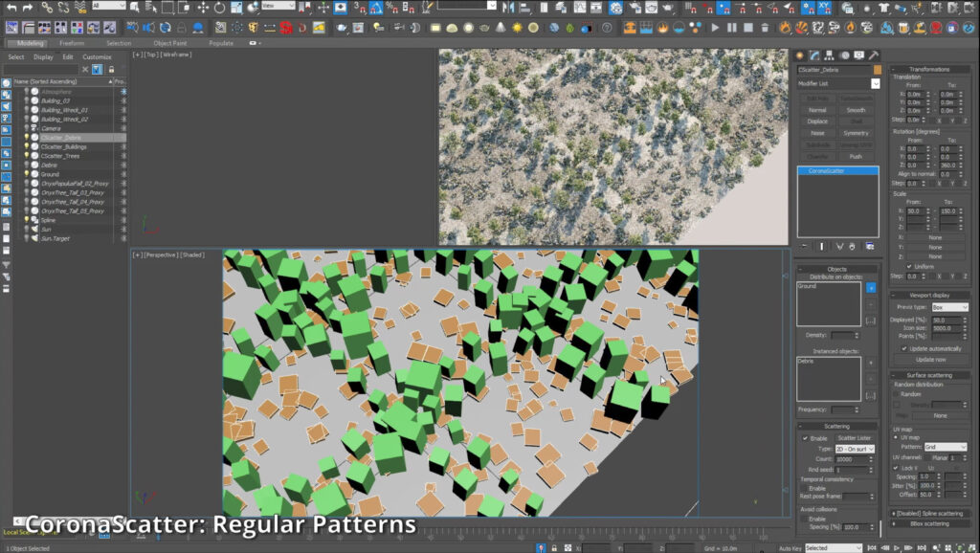Image resolution: width=980 pixels, height=553 pixels.
Task: Click the plus button beside Distribute on objects
Action: [871, 288]
